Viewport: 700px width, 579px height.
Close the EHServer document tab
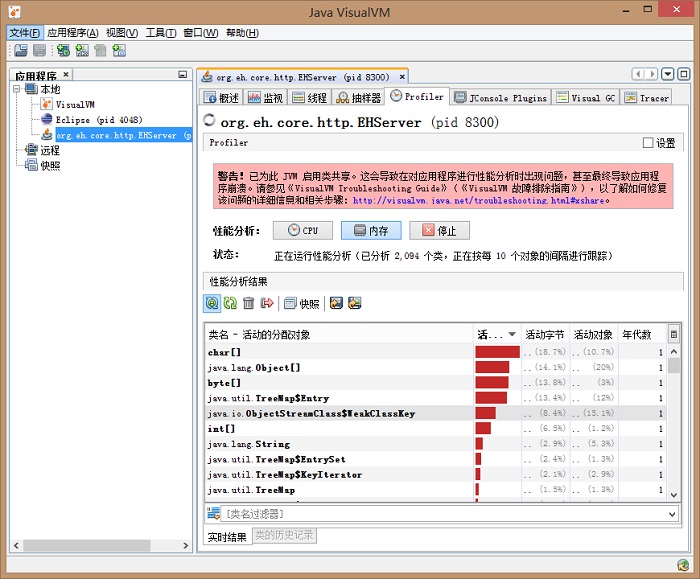tap(402, 77)
